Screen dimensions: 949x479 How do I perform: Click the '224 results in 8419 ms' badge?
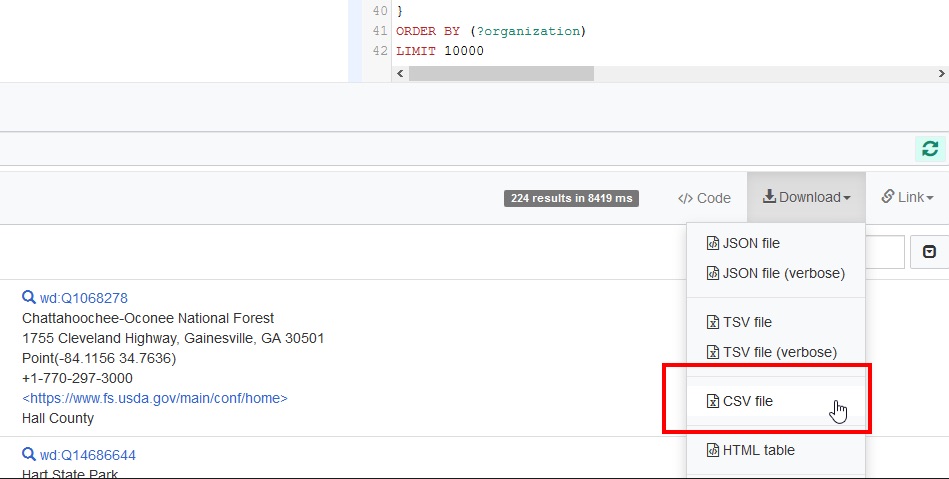point(571,198)
